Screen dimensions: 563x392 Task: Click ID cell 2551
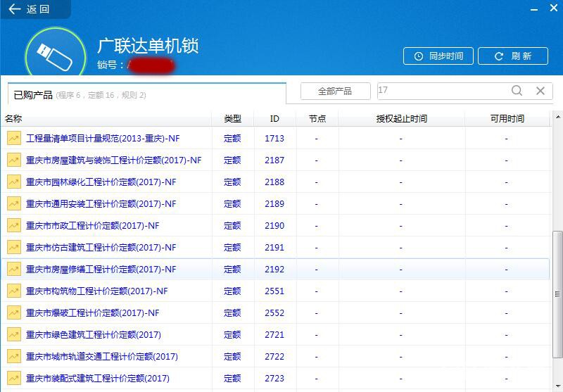(x=274, y=291)
